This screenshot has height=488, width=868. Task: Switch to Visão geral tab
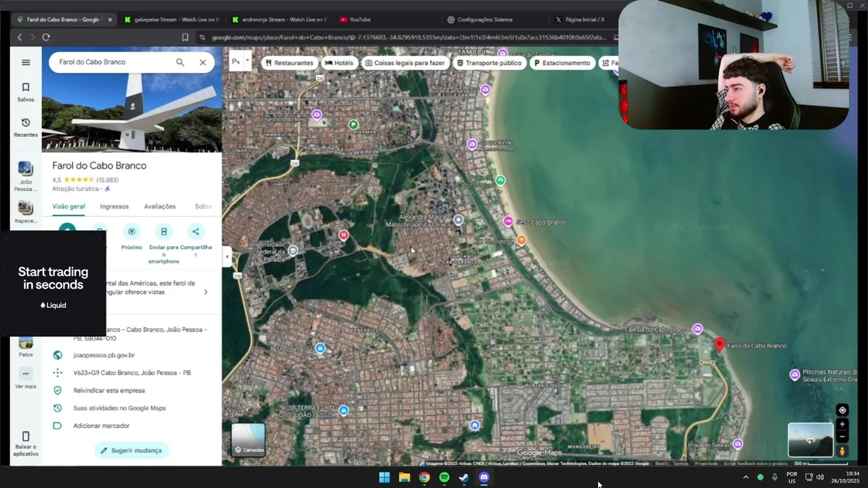tap(68, 207)
